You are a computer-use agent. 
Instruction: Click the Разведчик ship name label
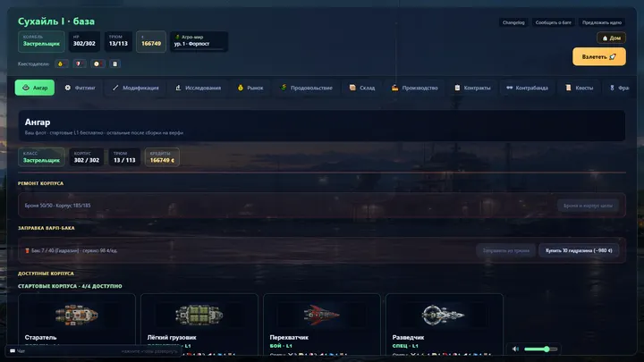tap(408, 337)
